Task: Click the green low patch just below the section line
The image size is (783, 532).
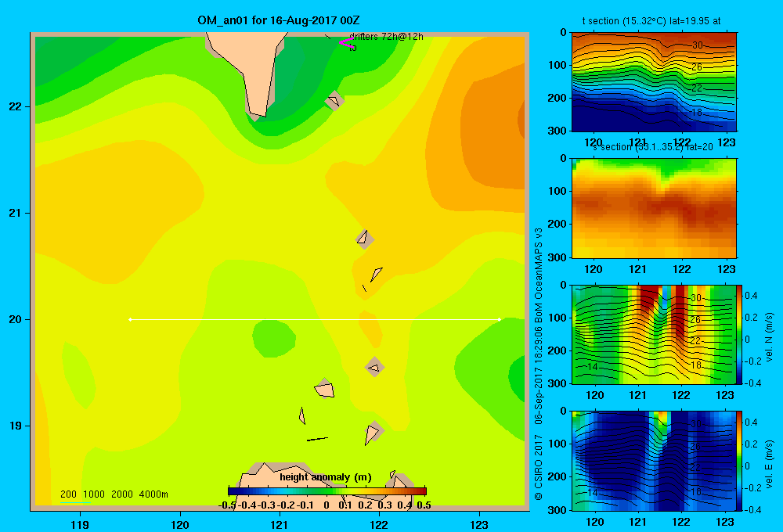Action: tap(273, 338)
